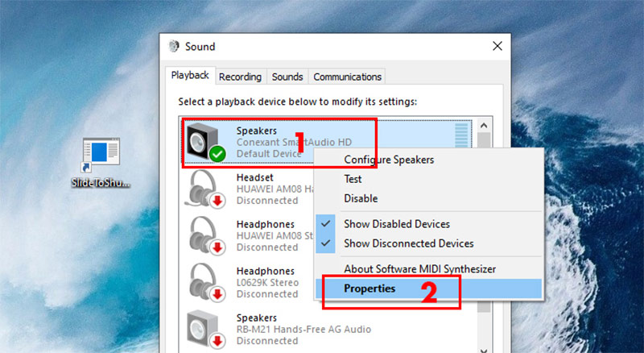This screenshot has height=353, width=644.
Task: Open the Sounds tab
Action: click(287, 77)
